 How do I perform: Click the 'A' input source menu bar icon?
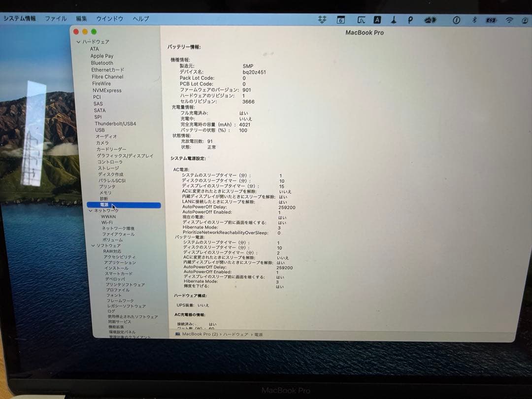click(x=378, y=20)
